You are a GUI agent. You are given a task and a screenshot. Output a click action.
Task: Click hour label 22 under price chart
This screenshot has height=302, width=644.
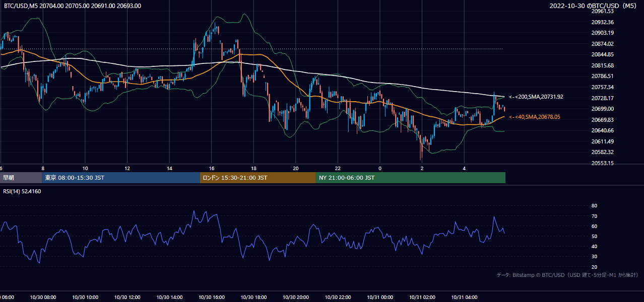338,168
